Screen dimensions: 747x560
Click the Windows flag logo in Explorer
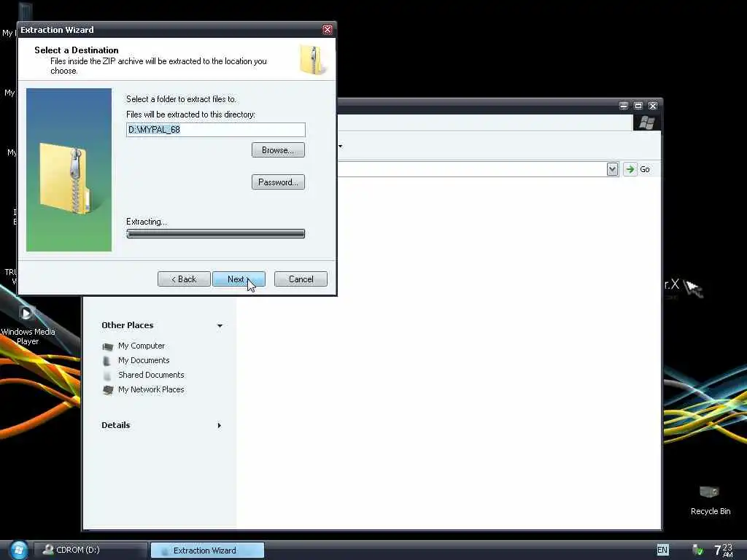click(646, 122)
